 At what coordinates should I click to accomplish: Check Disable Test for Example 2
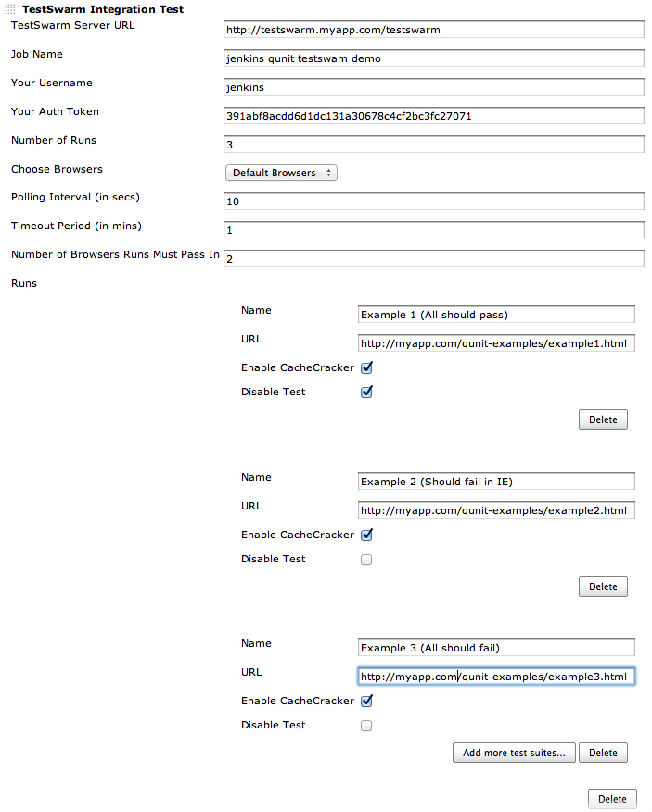pos(366,560)
